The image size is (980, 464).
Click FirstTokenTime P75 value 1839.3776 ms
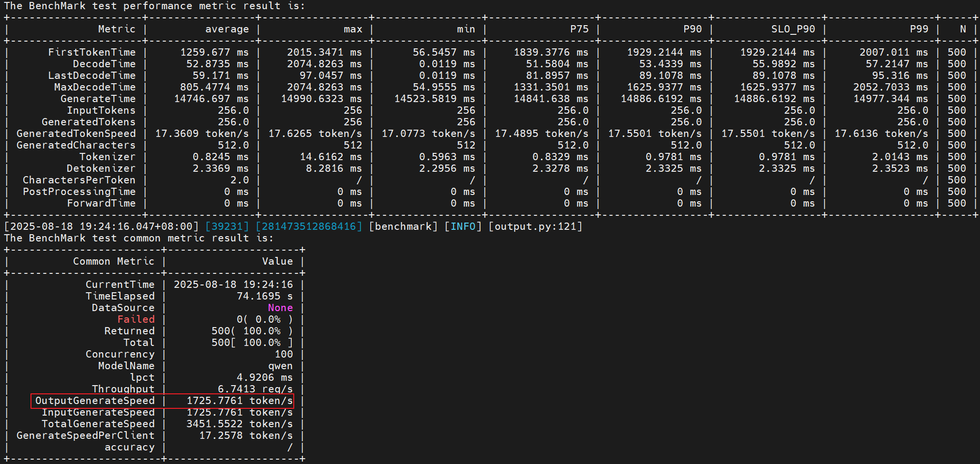(551, 52)
